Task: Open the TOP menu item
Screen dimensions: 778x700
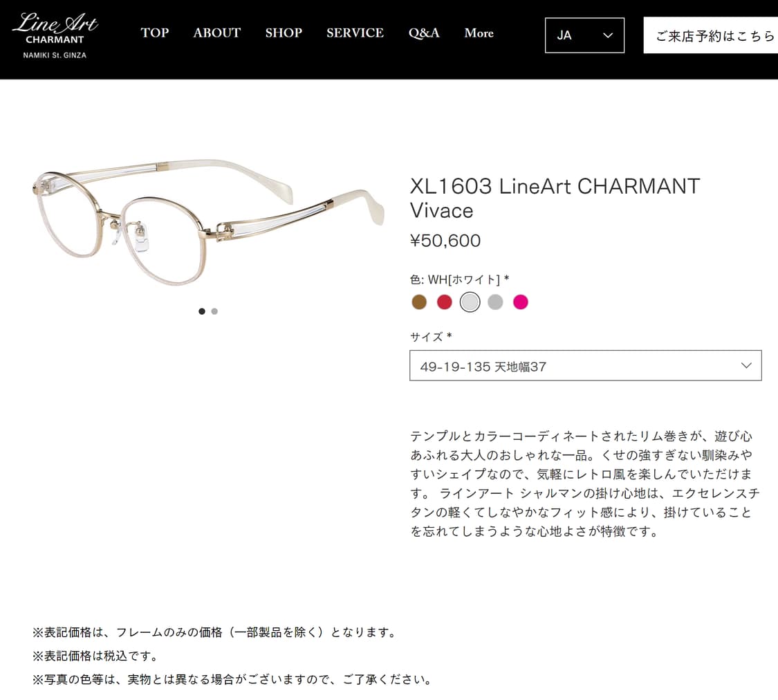Action: 155,33
